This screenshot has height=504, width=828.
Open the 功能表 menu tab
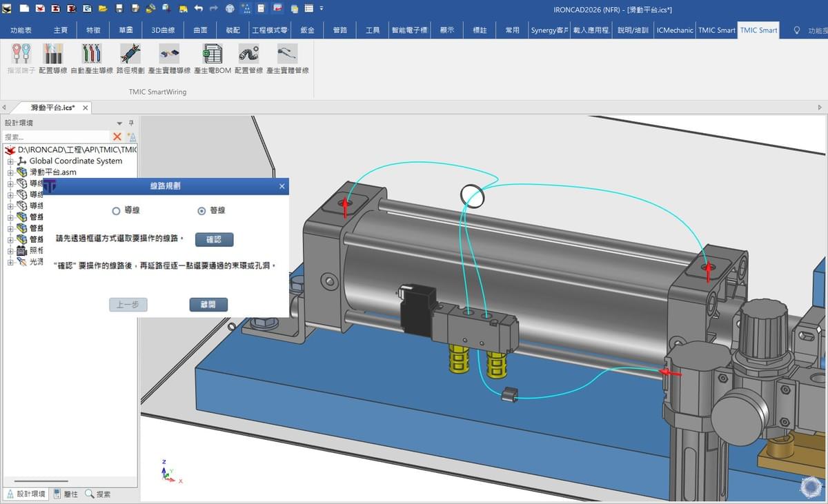pyautogui.click(x=21, y=30)
